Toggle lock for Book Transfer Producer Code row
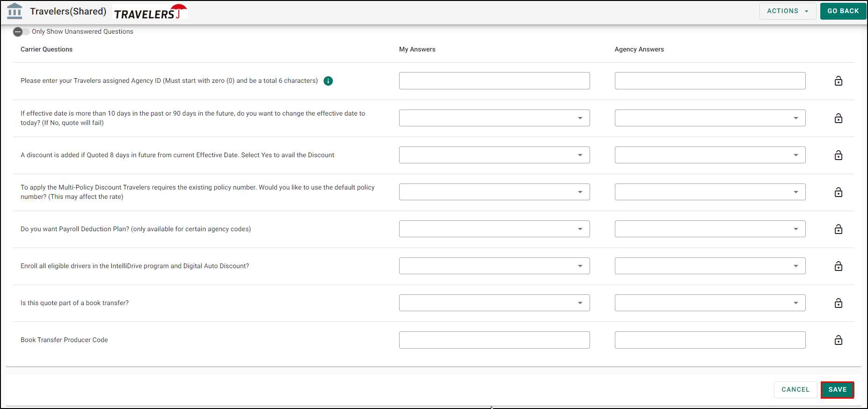Viewport: 868px width, 409px height. (x=839, y=340)
